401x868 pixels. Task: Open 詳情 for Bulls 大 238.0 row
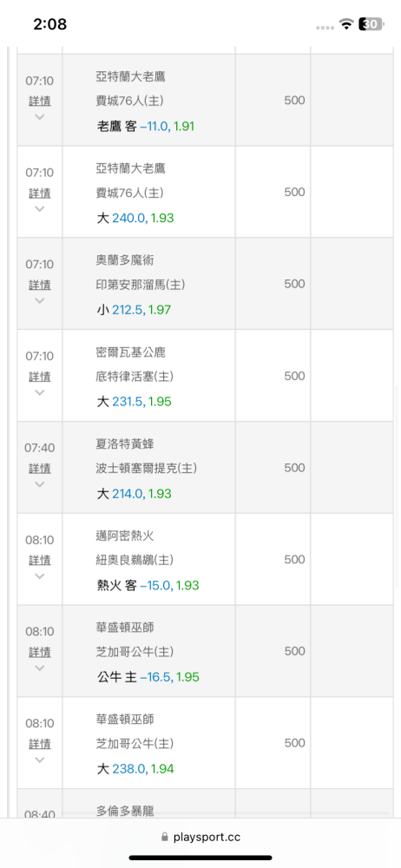click(x=39, y=744)
